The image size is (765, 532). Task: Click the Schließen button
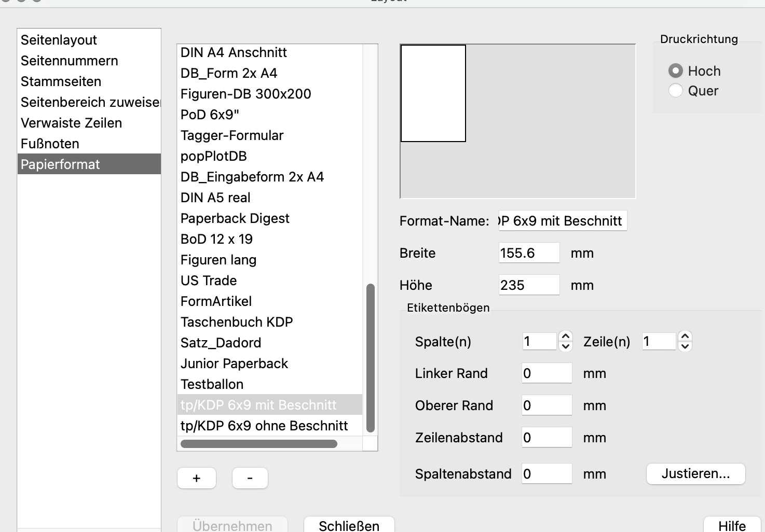tap(349, 525)
